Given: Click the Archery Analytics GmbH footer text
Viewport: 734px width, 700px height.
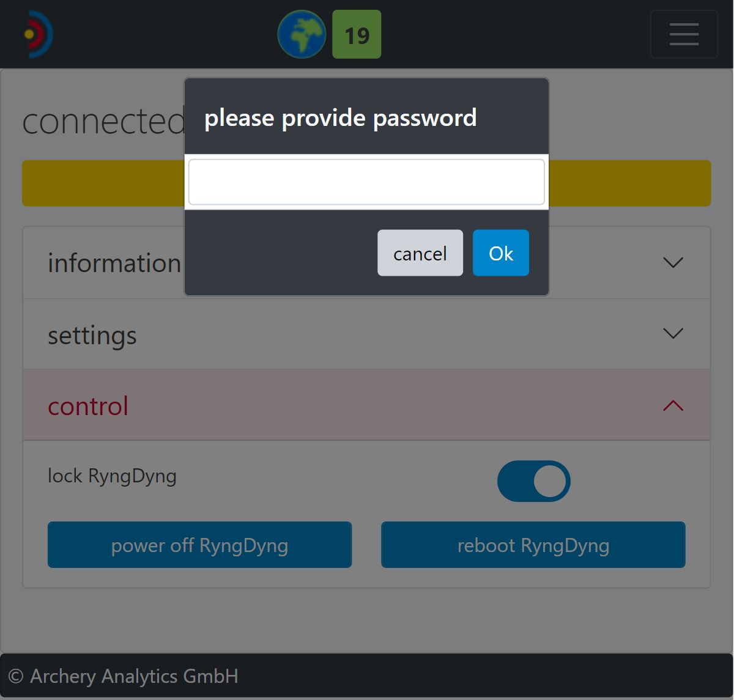Looking at the screenshot, I should pyautogui.click(x=124, y=676).
